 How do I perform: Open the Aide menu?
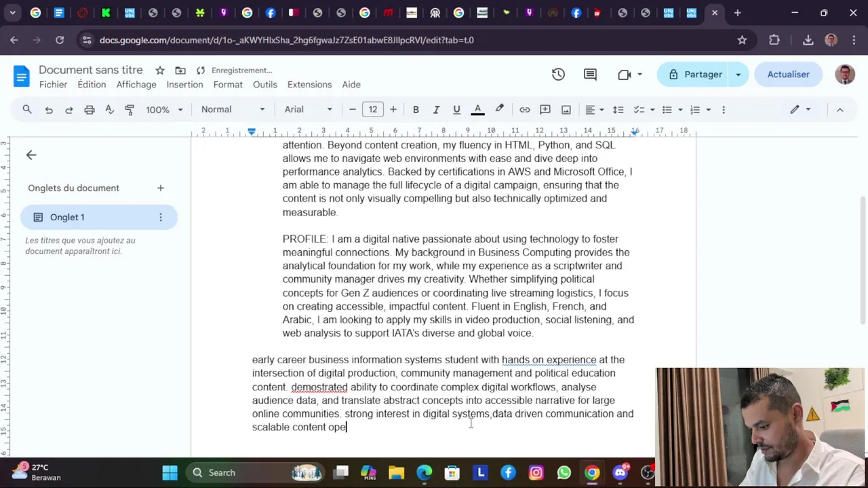click(x=351, y=85)
